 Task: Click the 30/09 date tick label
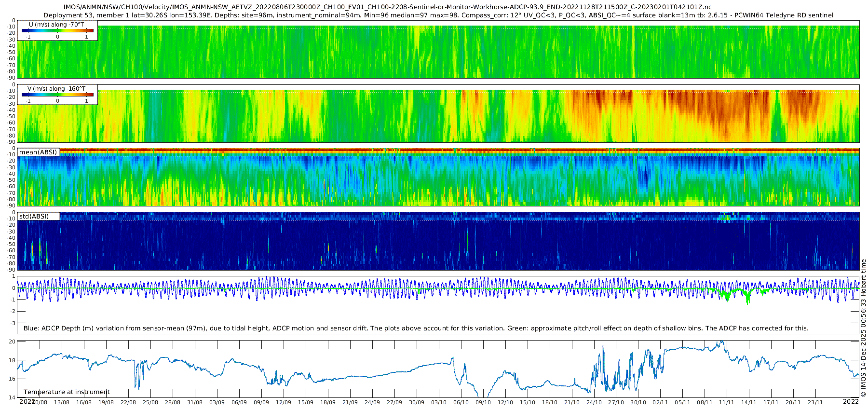(417, 402)
